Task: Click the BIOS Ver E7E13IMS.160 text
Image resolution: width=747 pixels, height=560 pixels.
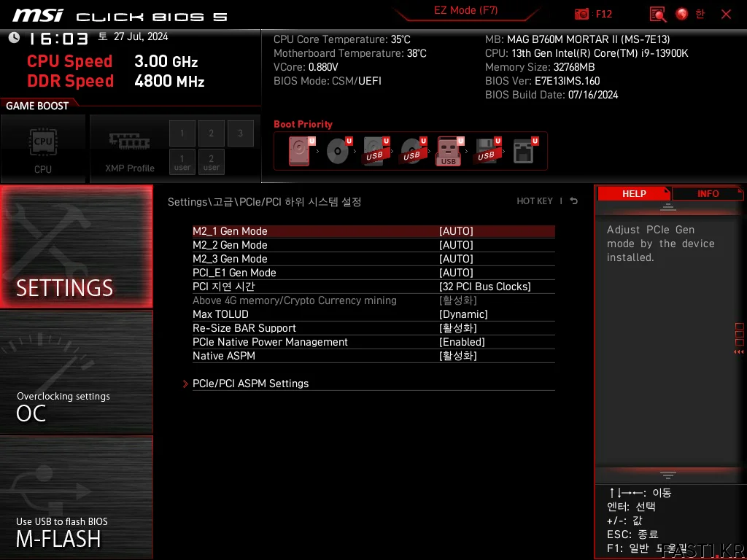Action: [542, 81]
